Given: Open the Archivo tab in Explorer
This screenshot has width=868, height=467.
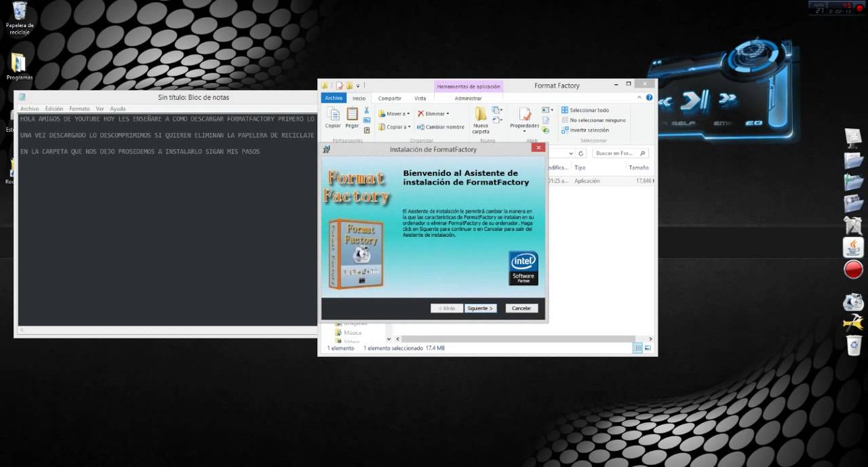Looking at the screenshot, I should 334,98.
